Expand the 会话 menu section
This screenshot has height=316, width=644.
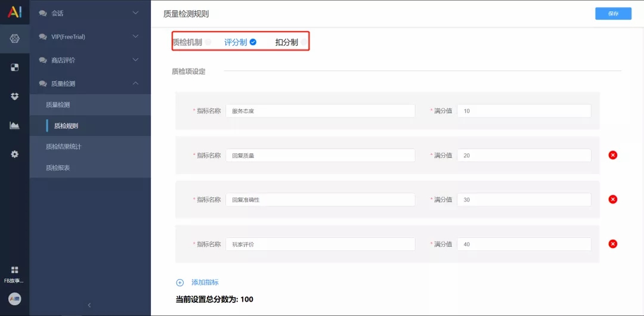coord(90,13)
